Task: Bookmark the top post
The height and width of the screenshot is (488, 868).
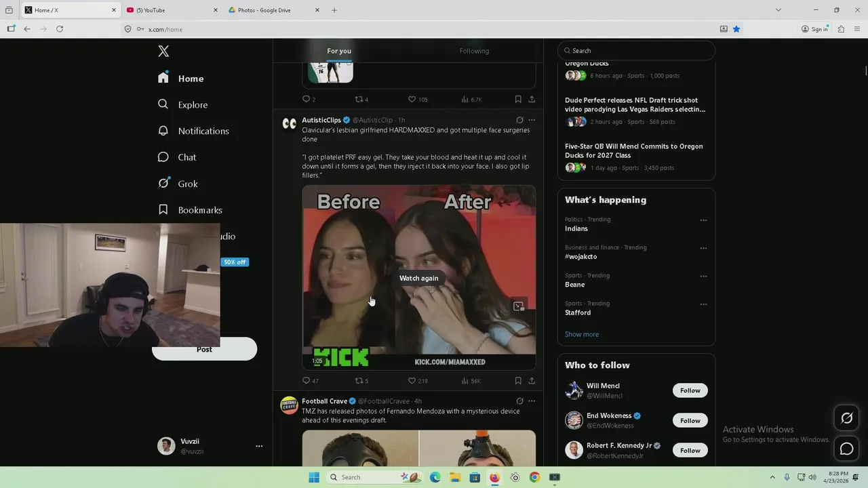Action: (x=518, y=99)
